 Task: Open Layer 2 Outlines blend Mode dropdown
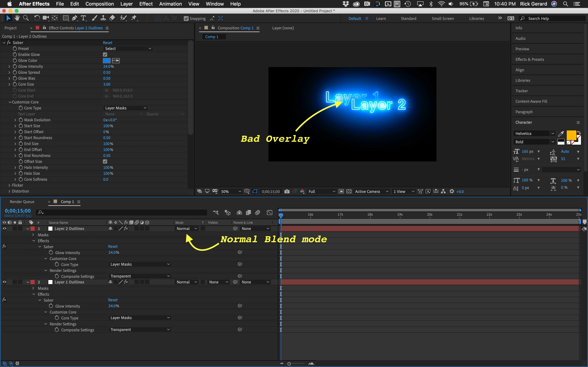[x=186, y=229]
